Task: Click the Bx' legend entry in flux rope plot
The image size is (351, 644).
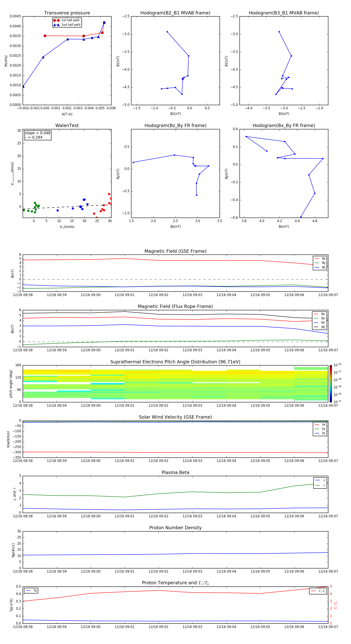Action: (x=320, y=314)
